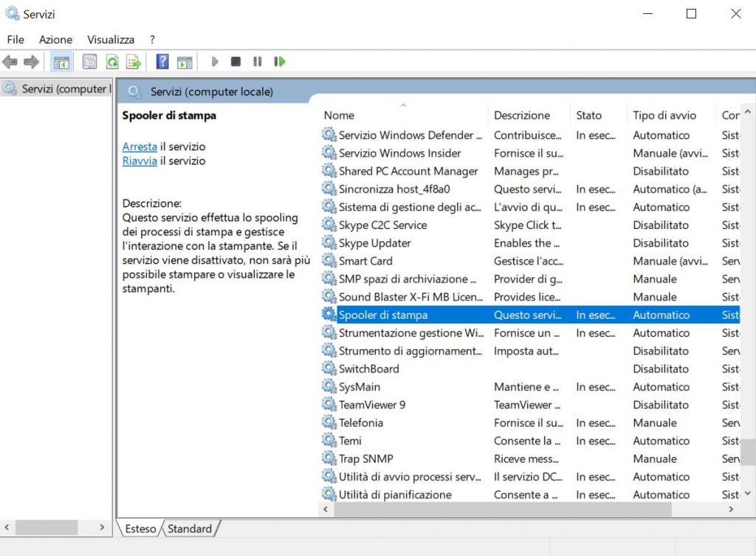Switch to the Standard tab
The image size is (756, 556).
point(190,529)
